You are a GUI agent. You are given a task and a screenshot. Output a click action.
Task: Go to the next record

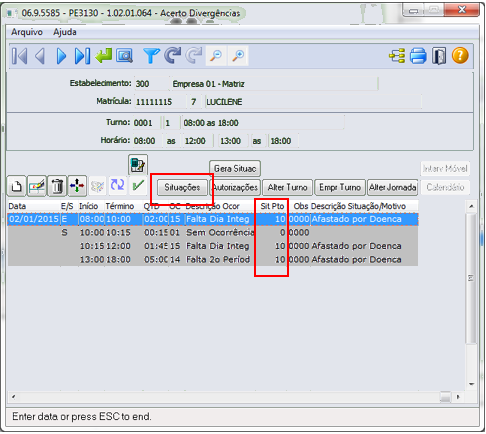[x=61, y=56]
